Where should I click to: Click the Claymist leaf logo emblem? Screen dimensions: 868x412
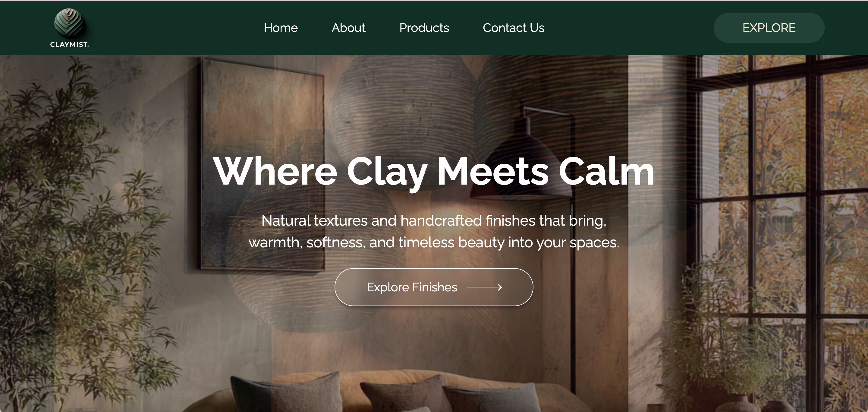(x=69, y=22)
